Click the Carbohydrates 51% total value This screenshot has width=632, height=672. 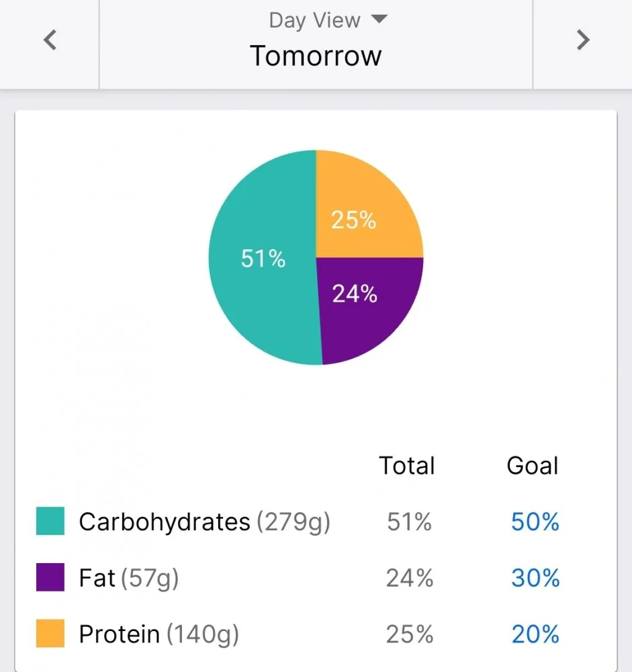click(409, 522)
